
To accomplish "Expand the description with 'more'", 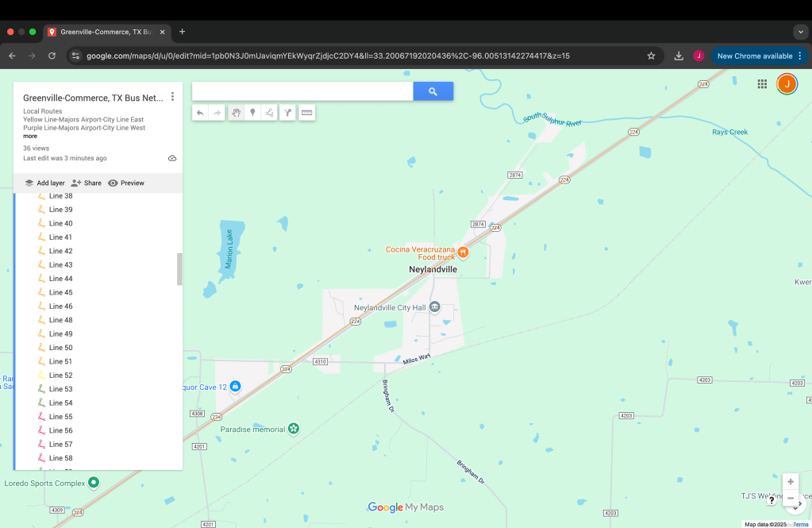I will click(x=30, y=137).
